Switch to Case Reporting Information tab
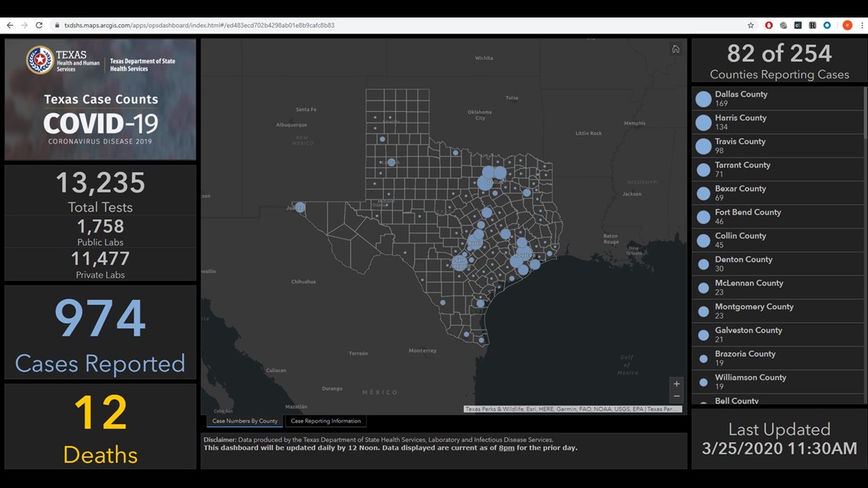 [x=326, y=421]
